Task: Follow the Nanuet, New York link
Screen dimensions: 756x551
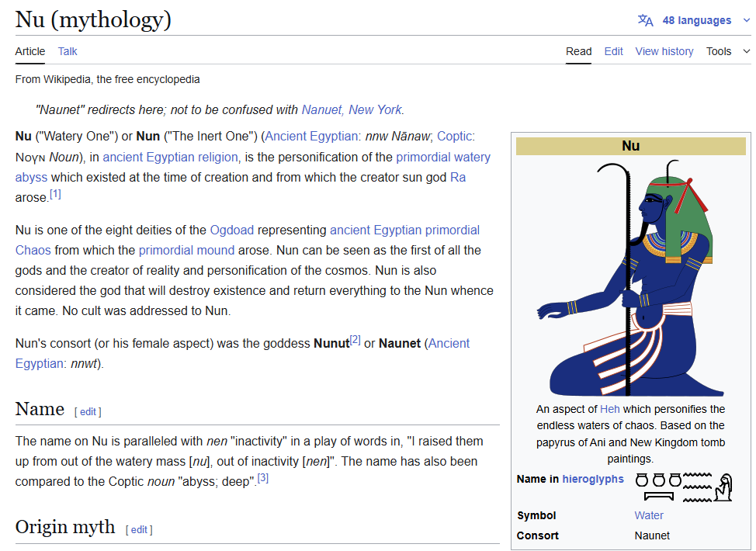Action: [x=352, y=110]
